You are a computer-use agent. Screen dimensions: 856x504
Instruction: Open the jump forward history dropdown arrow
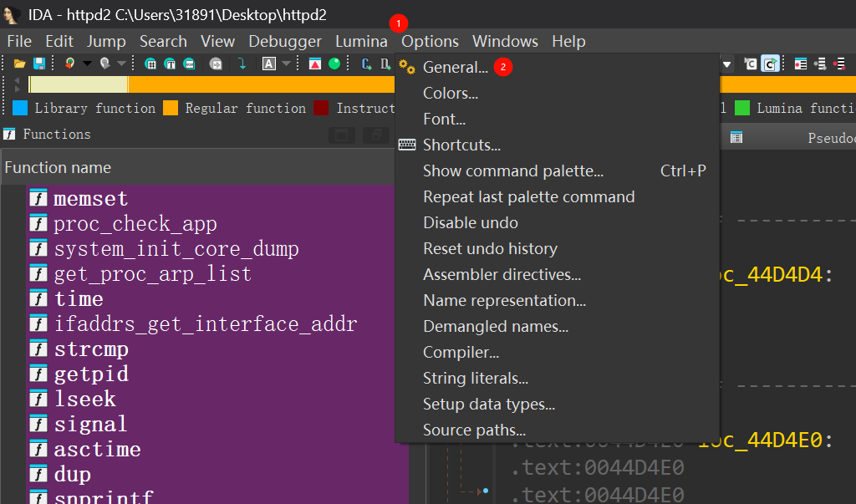click(x=122, y=64)
